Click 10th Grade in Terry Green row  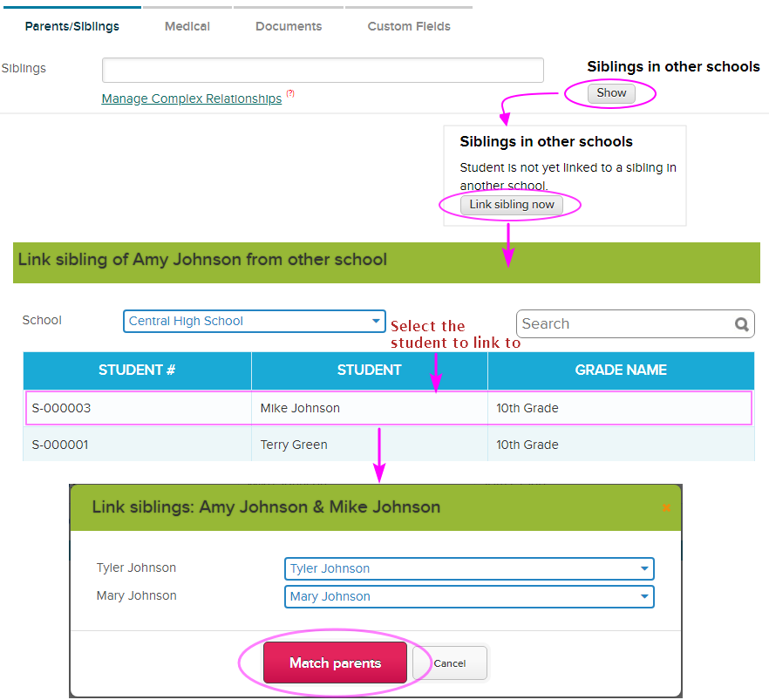coord(527,445)
